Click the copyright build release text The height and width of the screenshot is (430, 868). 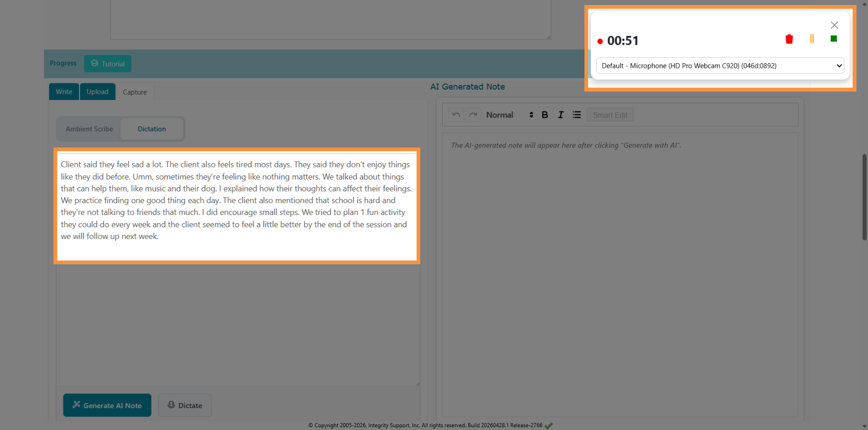(x=425, y=425)
